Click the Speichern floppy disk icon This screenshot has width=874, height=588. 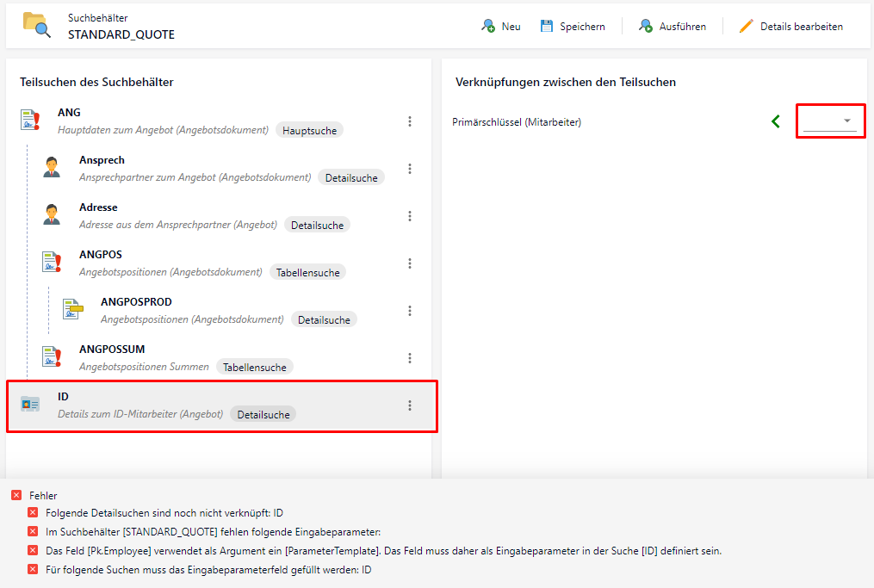click(x=546, y=26)
